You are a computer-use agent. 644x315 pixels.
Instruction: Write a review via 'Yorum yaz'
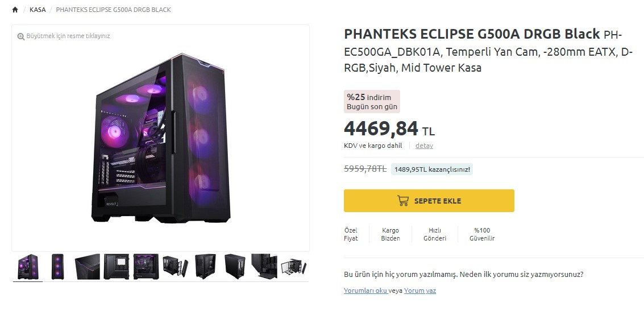[x=420, y=291]
